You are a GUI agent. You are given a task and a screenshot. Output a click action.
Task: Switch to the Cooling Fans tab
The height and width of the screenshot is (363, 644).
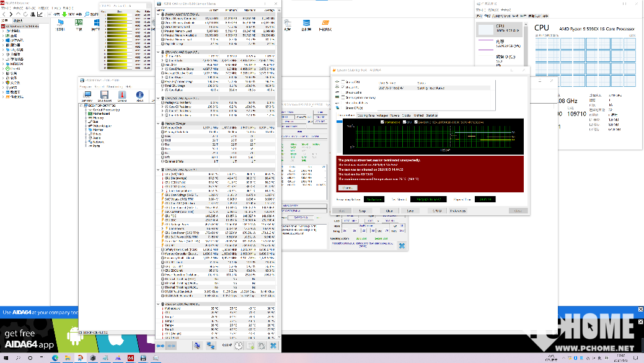(x=366, y=115)
